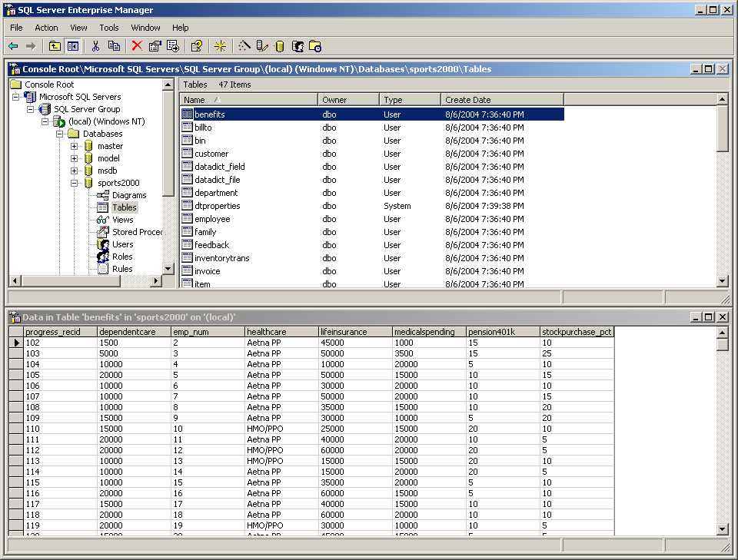Click the datadict_field table row
The width and height of the screenshot is (738, 560).
point(372,167)
